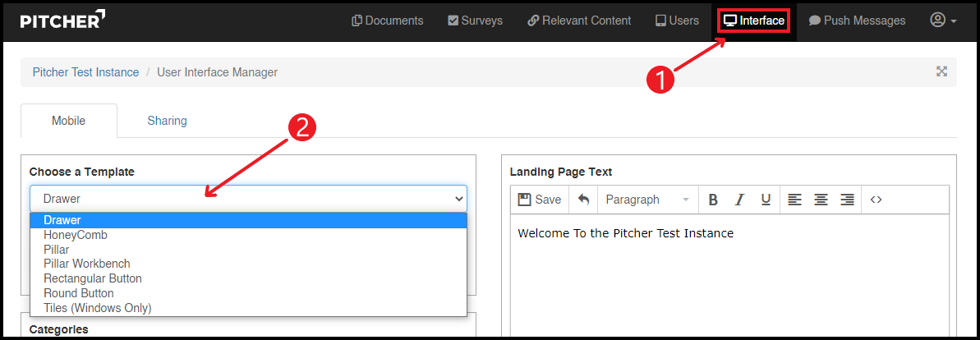Toggle italic text formatting
The height and width of the screenshot is (340, 980).
(x=739, y=200)
